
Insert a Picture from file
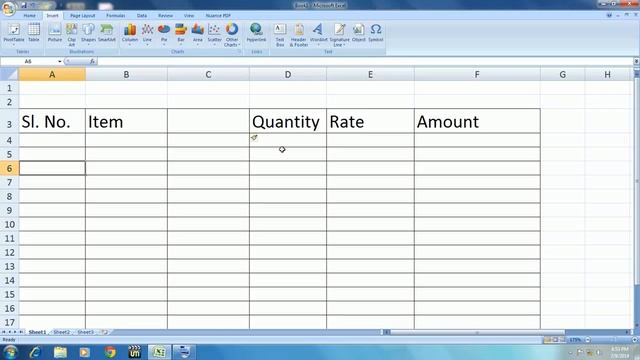pyautogui.click(x=55, y=33)
